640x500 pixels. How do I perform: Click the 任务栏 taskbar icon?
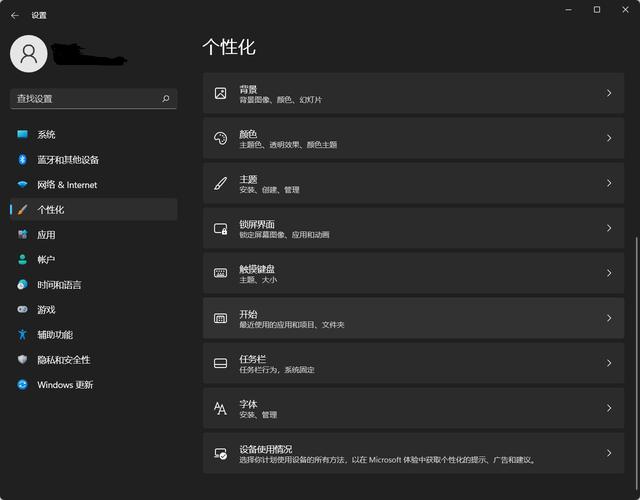click(220, 363)
